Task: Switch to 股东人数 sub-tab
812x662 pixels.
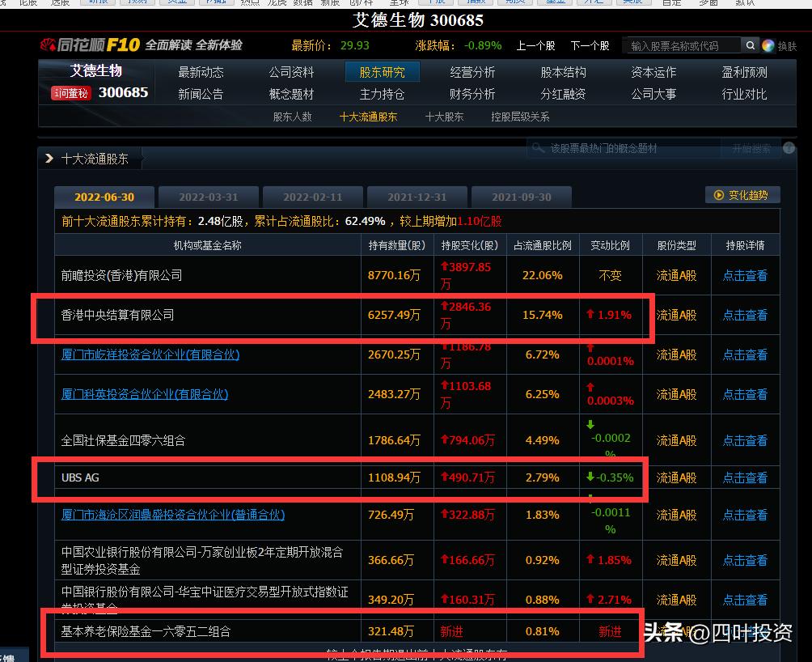Action: tap(293, 117)
